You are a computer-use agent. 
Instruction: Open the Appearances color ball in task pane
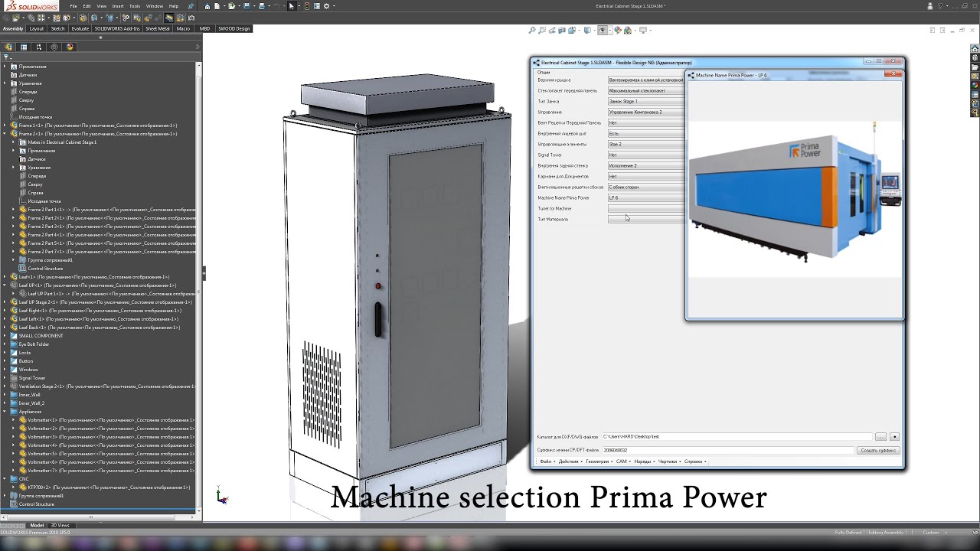click(x=975, y=85)
